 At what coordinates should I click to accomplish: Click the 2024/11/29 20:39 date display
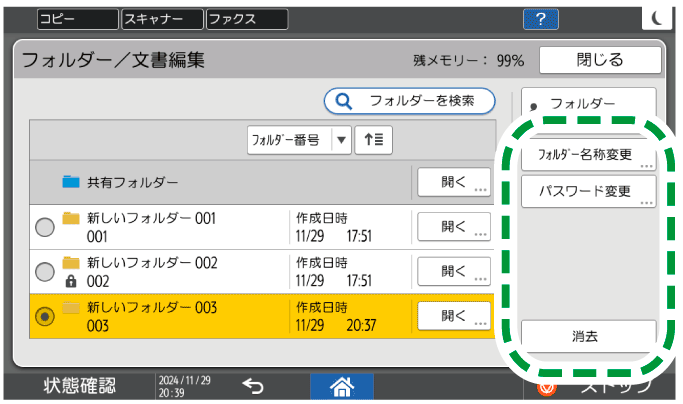point(185,387)
